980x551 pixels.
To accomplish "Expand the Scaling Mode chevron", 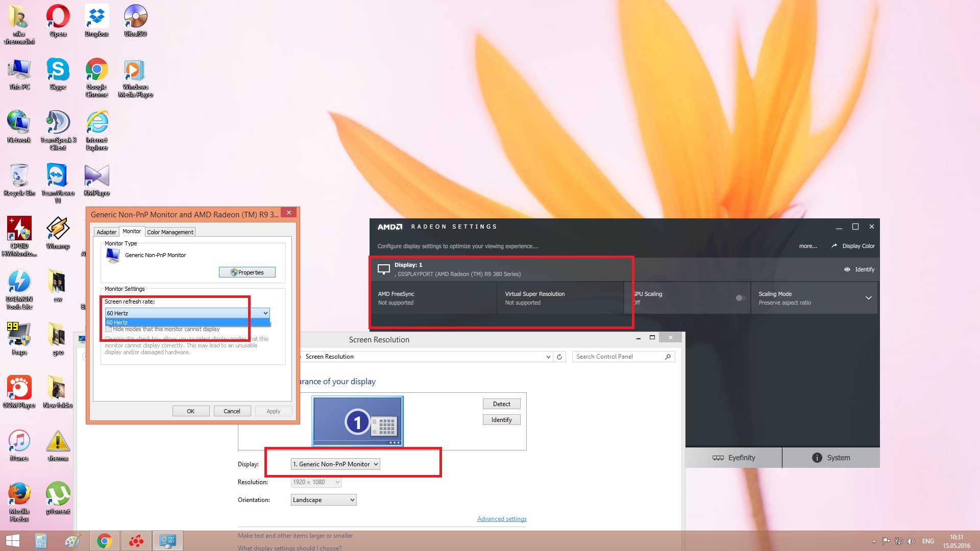I will [868, 298].
